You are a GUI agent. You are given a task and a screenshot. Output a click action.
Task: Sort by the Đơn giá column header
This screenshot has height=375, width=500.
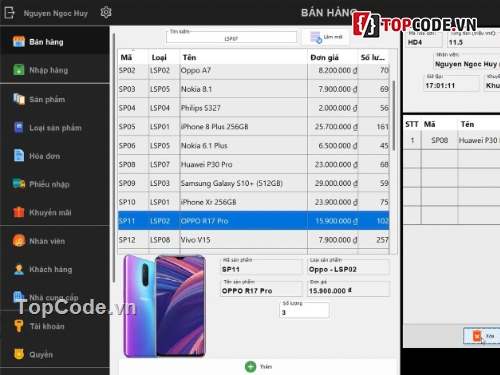(332, 57)
